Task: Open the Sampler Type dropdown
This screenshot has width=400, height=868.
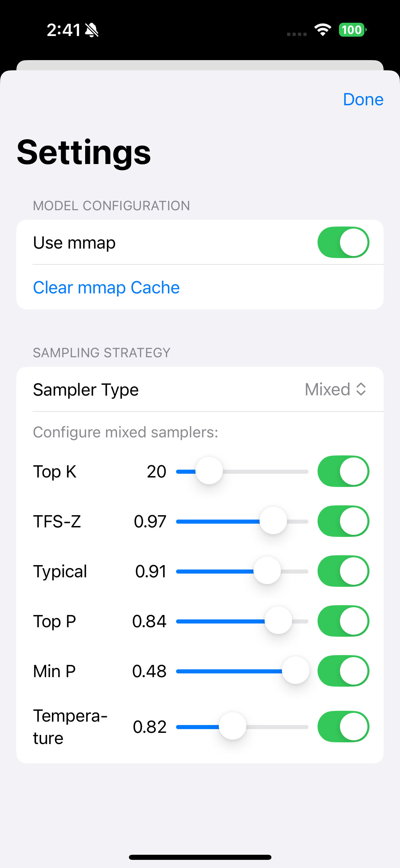Action: [335, 389]
